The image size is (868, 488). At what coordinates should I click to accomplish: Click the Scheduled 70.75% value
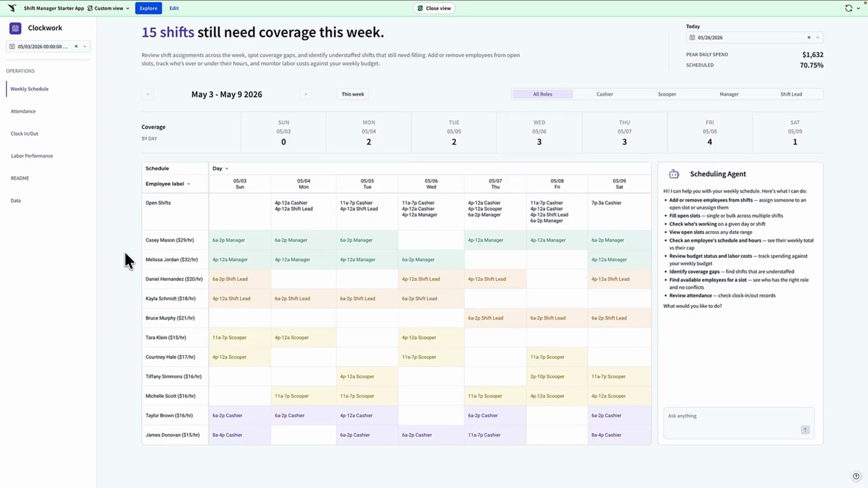(x=811, y=65)
